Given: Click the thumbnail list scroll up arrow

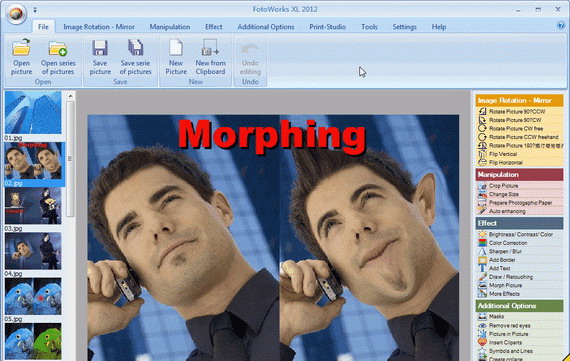Looking at the screenshot, I should pyautogui.click(x=70, y=96).
